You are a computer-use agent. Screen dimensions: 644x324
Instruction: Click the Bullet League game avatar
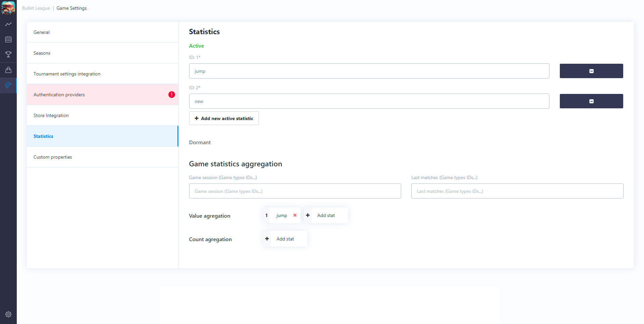coord(8,8)
